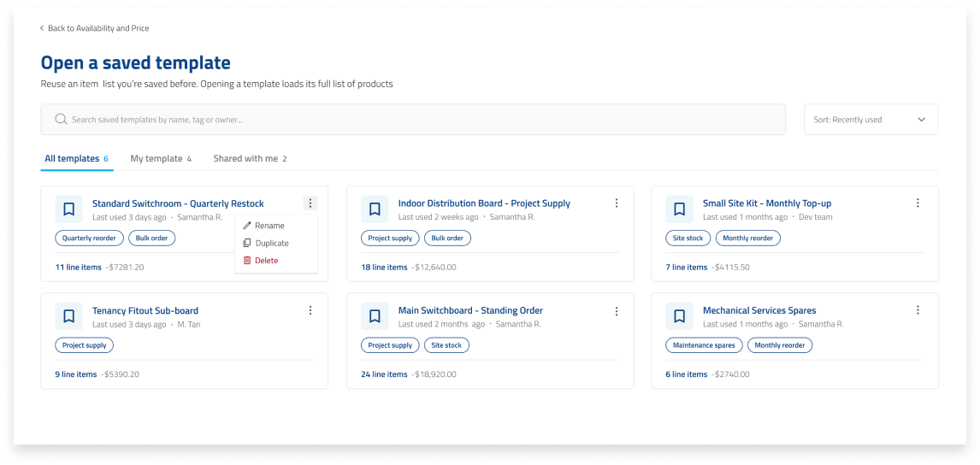Click bookmark icon on Standard Switchroom card
Image resolution: width=980 pixels, height=465 pixels.
tap(68, 209)
